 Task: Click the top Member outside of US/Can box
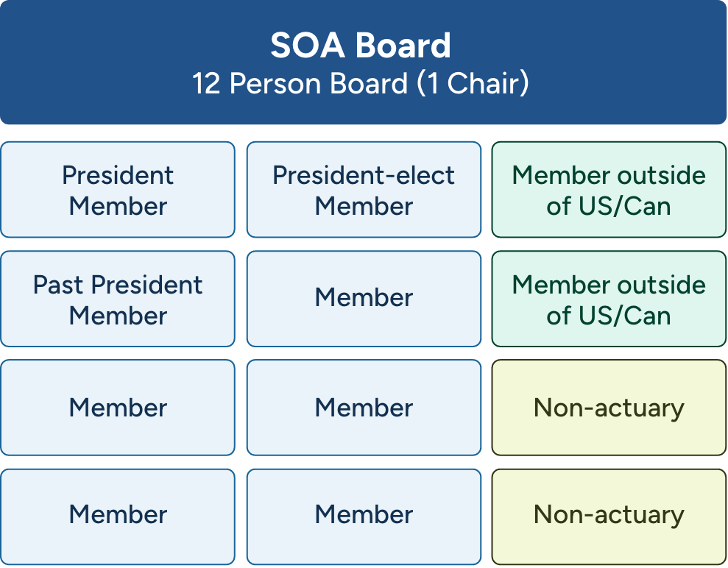pyautogui.click(x=609, y=190)
